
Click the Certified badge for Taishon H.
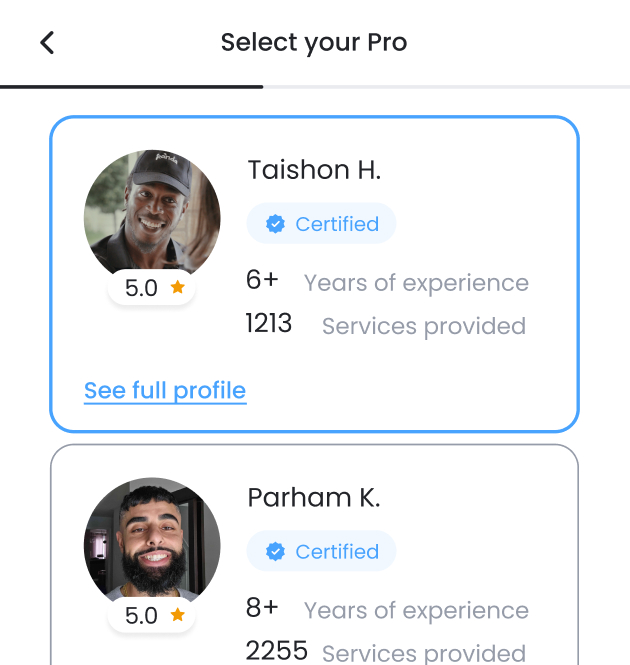click(x=321, y=224)
